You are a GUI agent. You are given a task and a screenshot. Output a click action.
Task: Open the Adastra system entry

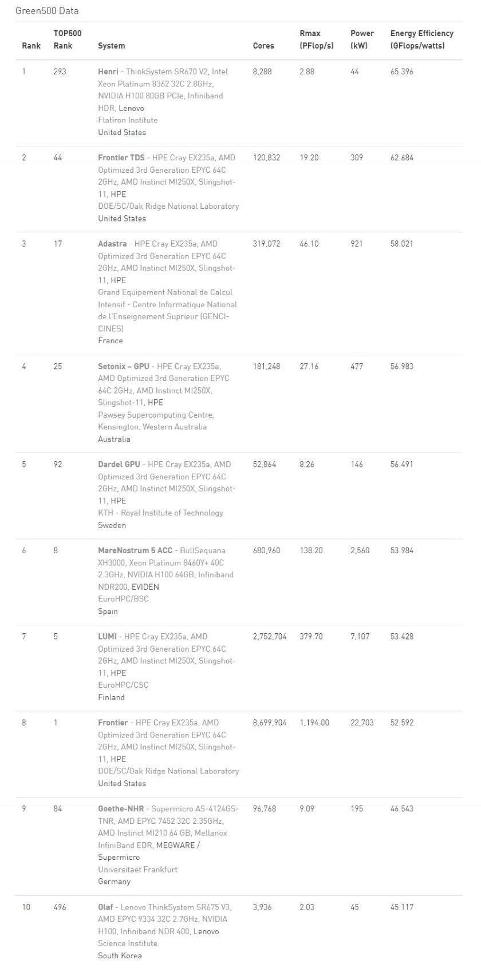112,244
